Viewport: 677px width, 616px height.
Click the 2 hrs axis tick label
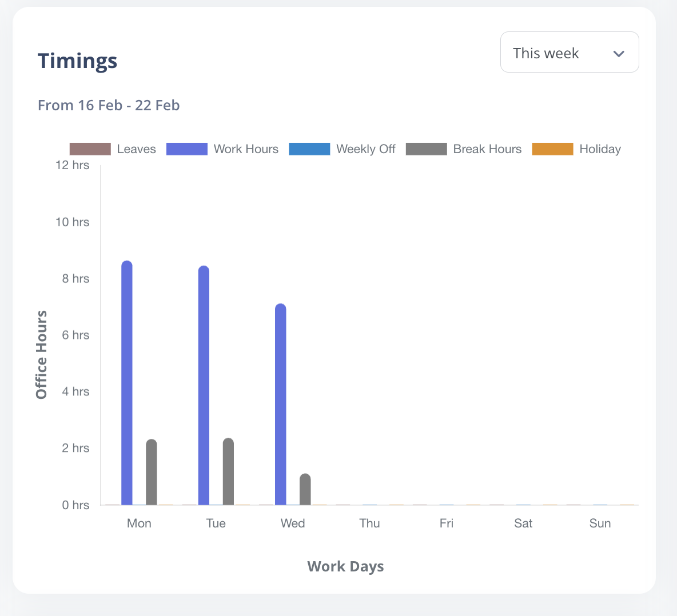[75, 448]
